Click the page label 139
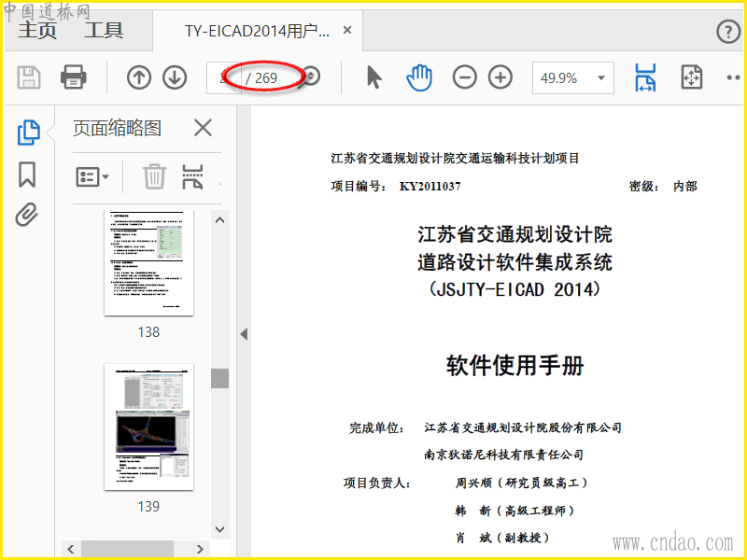Viewport: 747px width, 560px height. [148, 506]
